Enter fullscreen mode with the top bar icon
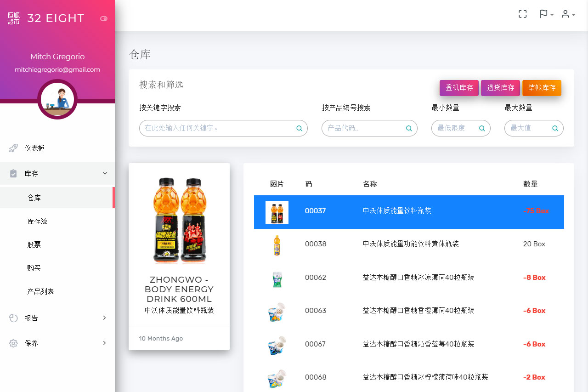This screenshot has height=392, width=588. (x=522, y=14)
